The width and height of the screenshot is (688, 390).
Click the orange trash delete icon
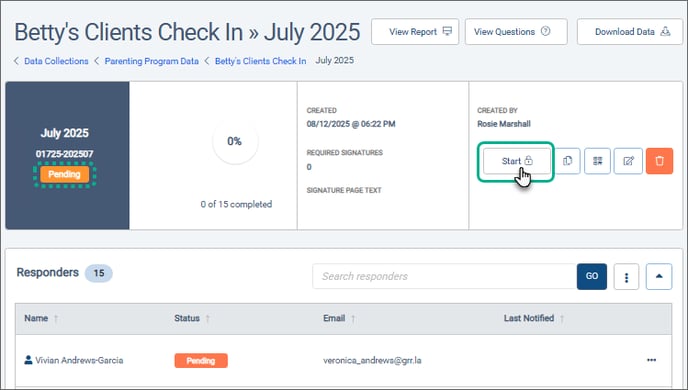(659, 161)
